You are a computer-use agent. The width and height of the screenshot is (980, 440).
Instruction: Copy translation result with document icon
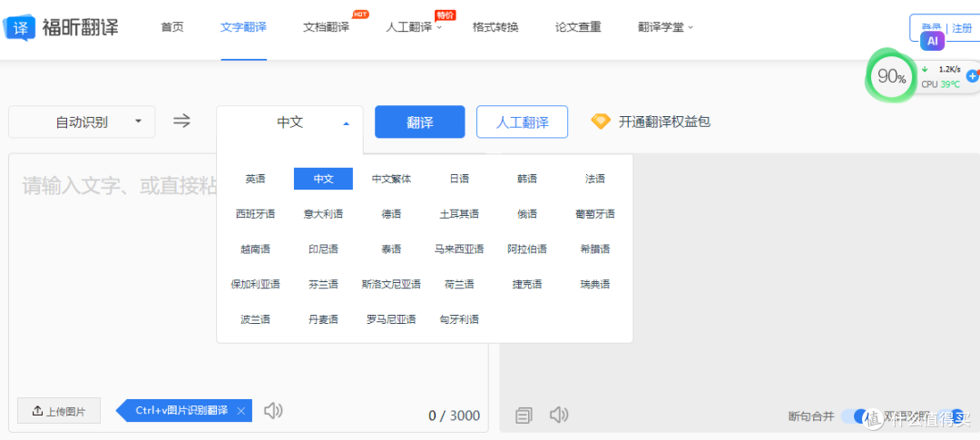524,415
